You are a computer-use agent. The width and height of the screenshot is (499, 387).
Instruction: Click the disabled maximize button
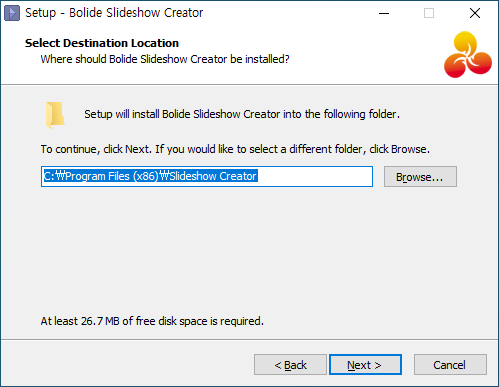pyautogui.click(x=429, y=13)
